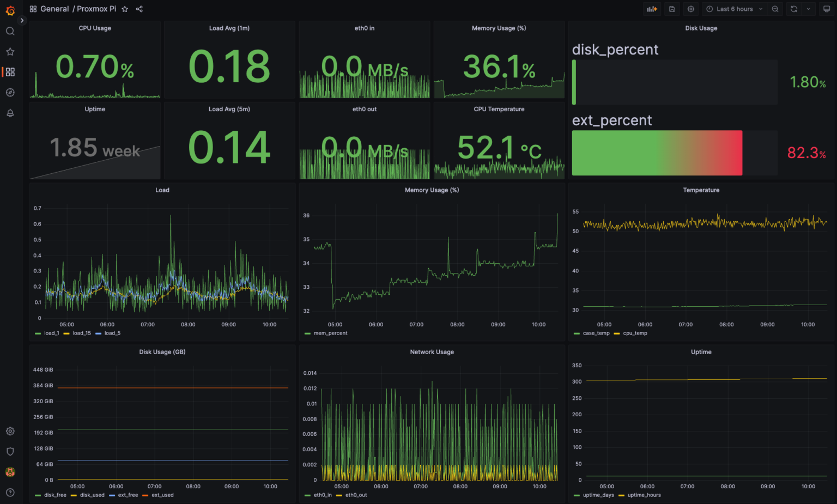Open the Explore compass icon
The image size is (837, 504).
10,93
